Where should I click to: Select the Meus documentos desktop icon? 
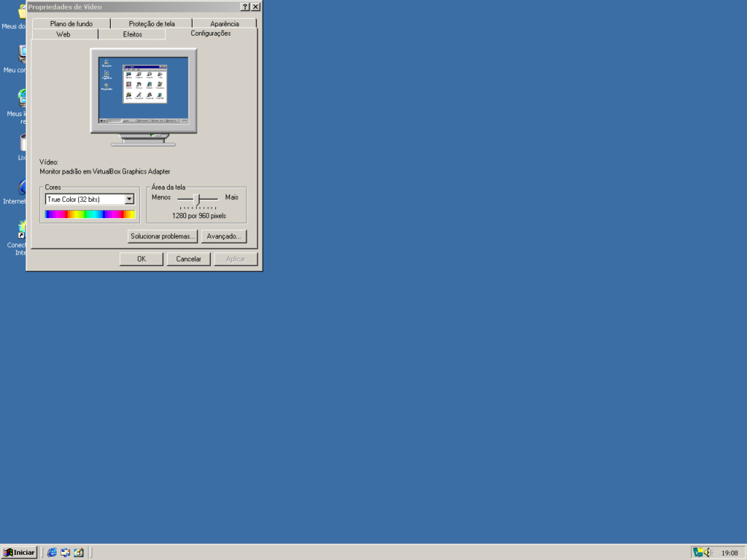pyautogui.click(x=22, y=12)
